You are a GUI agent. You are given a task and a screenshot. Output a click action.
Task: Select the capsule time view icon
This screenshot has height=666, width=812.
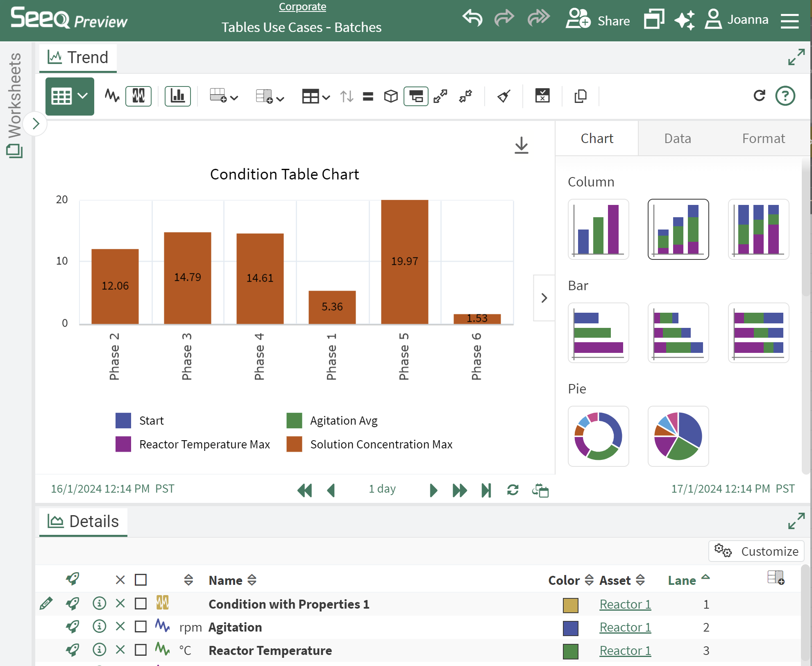[138, 96]
